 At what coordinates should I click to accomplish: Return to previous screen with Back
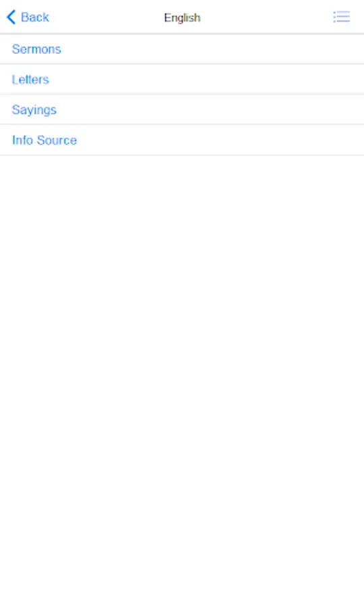pos(28,18)
